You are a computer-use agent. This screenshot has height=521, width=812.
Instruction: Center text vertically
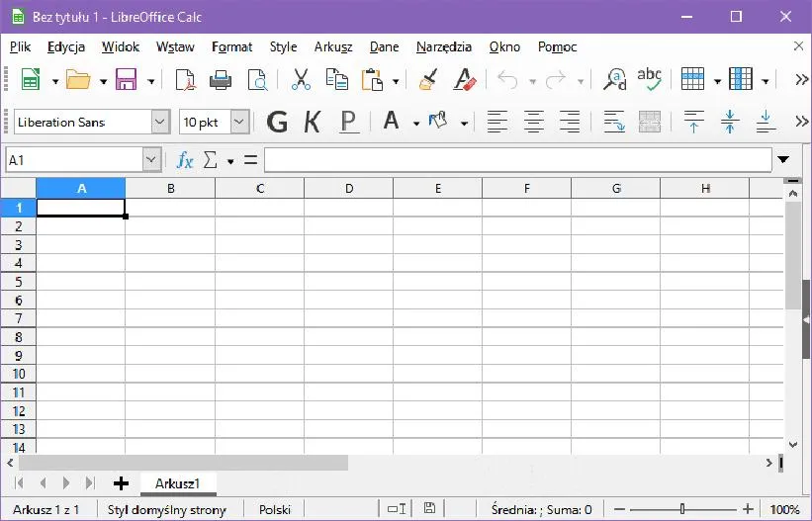click(x=730, y=123)
